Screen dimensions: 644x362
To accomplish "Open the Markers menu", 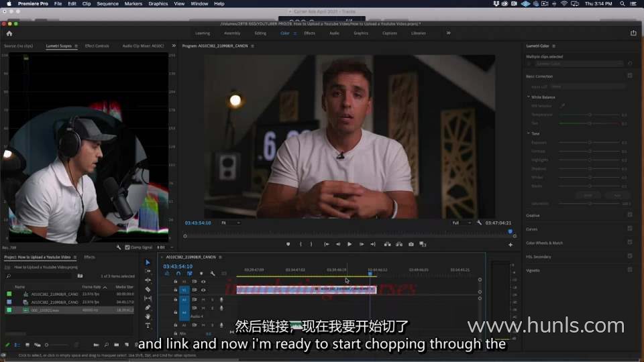I will (x=133, y=4).
